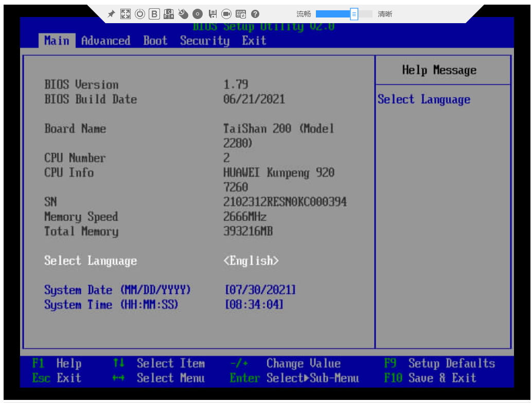This screenshot has width=532, height=403.
Task: Click the build date 06/21/2021
Action: tap(254, 99)
